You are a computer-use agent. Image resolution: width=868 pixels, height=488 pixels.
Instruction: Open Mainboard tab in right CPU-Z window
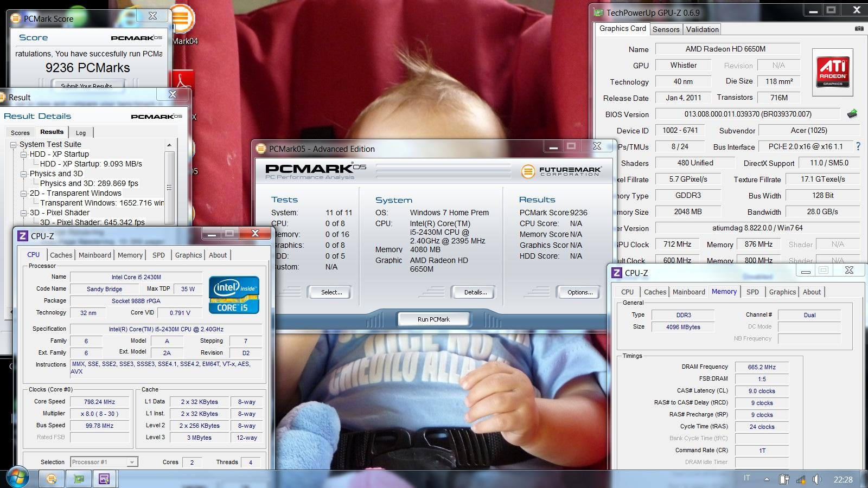(689, 292)
